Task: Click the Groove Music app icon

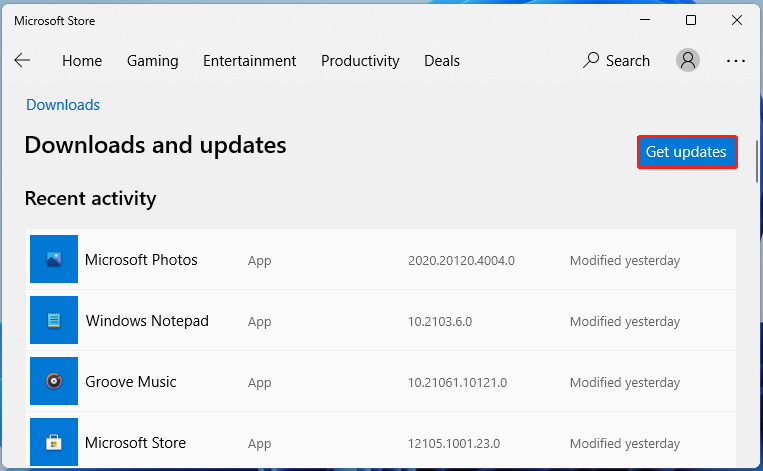Action: click(54, 381)
